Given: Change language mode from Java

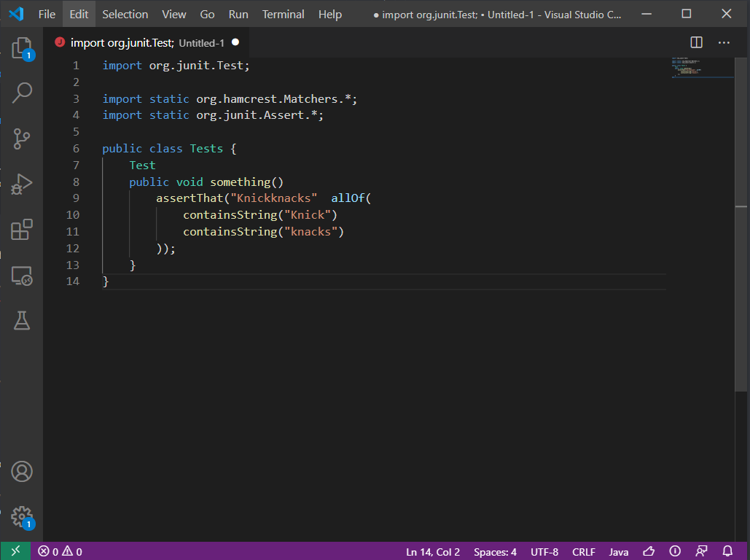Looking at the screenshot, I should pyautogui.click(x=619, y=552).
